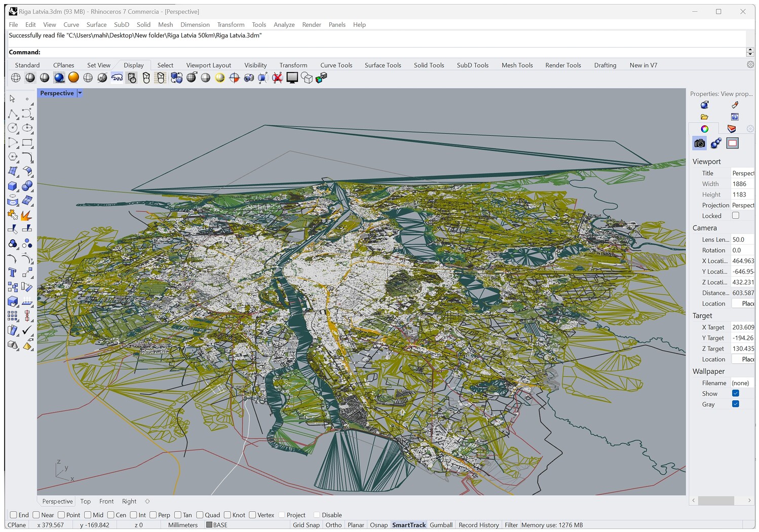Click the camera view properties icon
Screen dimensions: 759x532
point(699,143)
